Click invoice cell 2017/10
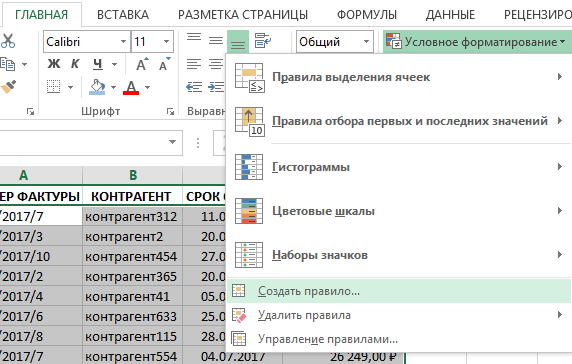Screen dimensions: 572x364 (41, 257)
